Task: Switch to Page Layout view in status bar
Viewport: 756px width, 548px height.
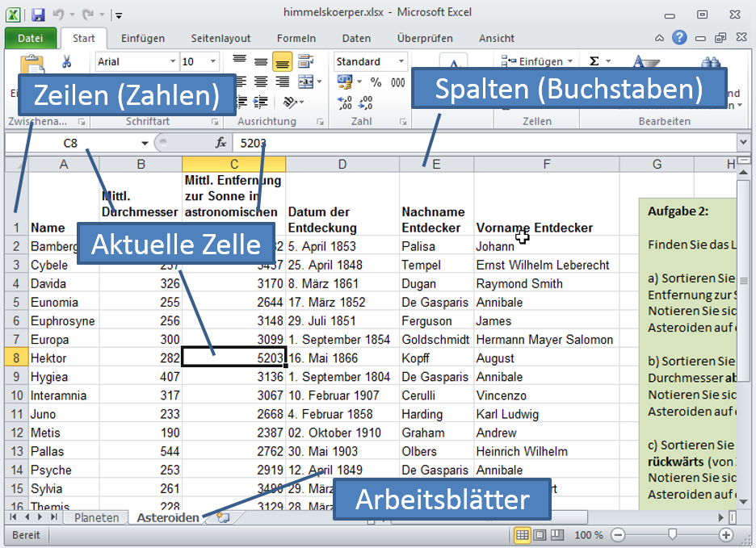Action: [x=540, y=535]
